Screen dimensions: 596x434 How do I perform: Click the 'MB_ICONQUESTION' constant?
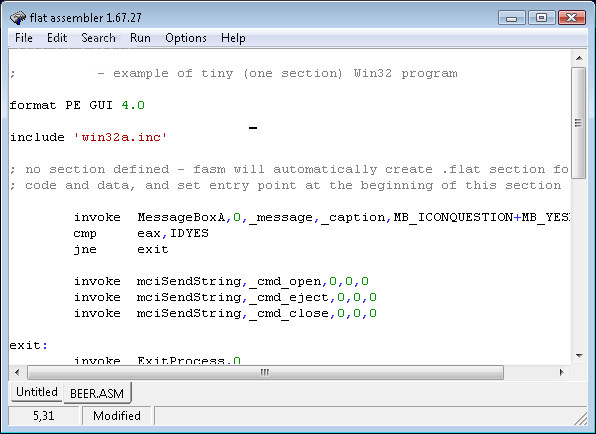point(453,217)
